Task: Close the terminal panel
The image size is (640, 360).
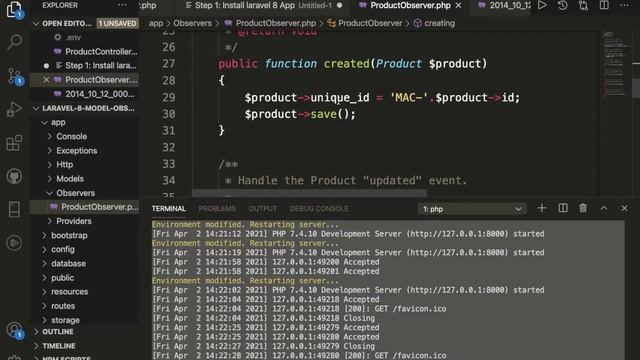Action: point(624,208)
